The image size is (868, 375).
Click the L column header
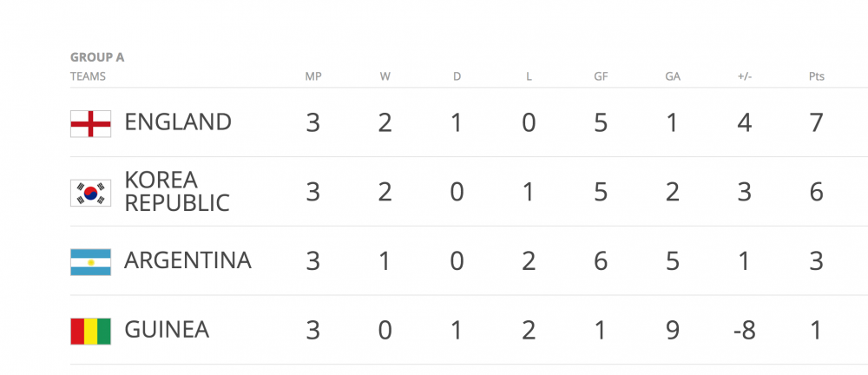(529, 76)
